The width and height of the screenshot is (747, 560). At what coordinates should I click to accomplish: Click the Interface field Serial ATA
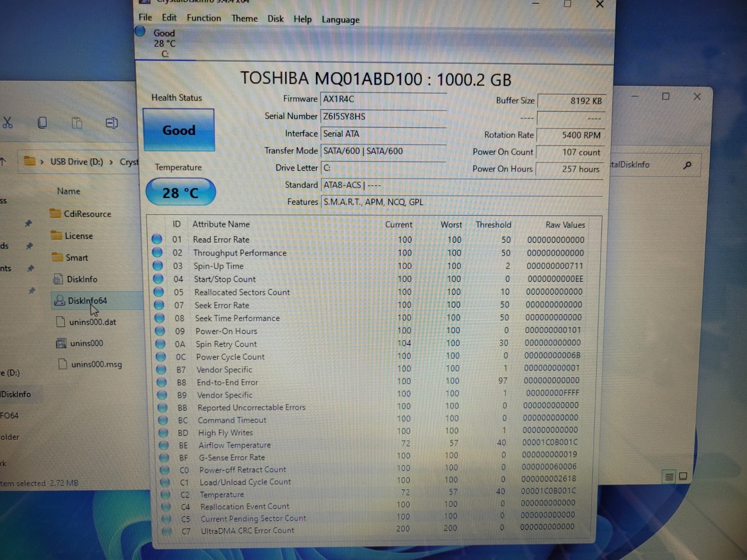[x=384, y=133]
